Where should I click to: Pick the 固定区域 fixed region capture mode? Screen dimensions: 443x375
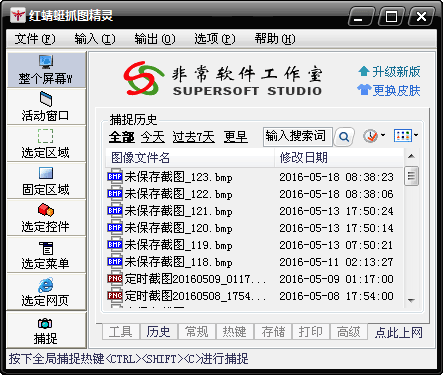click(46, 181)
